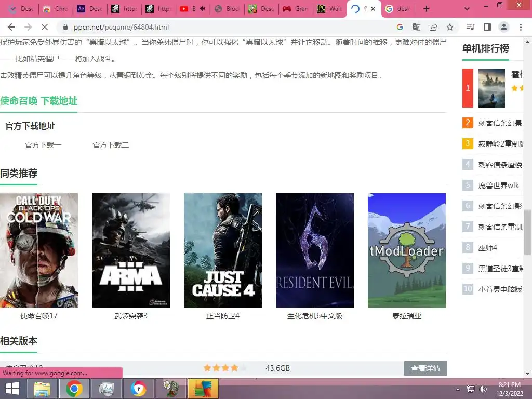This screenshot has height=399, width=532.
Task: Mute the YouTube tab audio icon
Action: tap(203, 9)
